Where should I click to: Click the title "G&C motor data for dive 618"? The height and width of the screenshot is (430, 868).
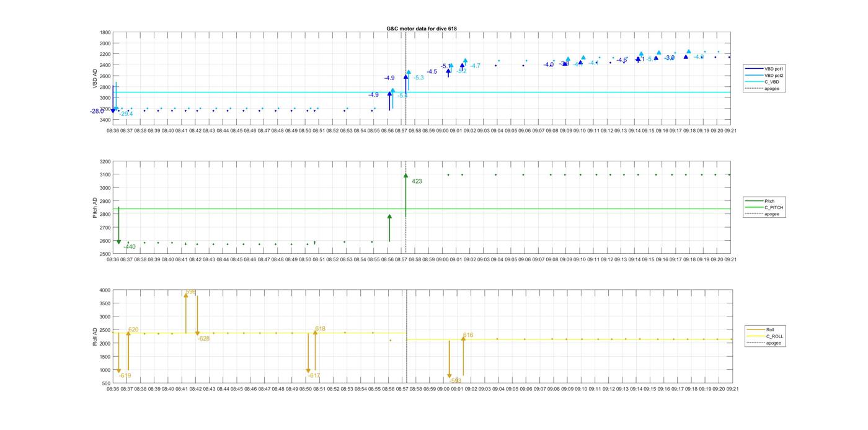422,29
